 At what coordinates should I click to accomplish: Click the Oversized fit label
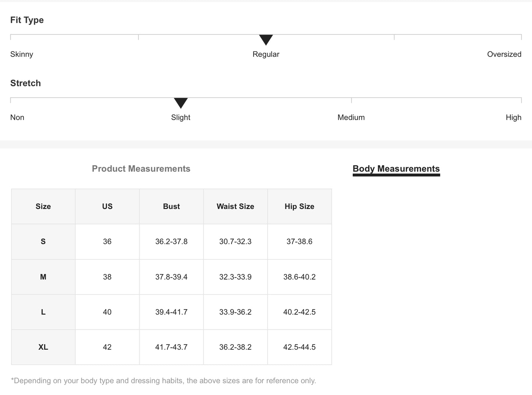point(504,54)
